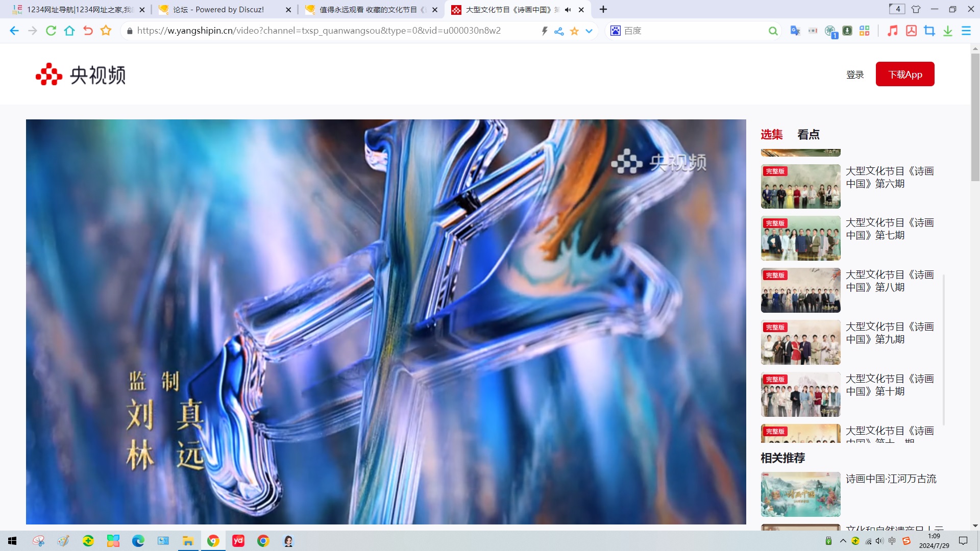Open the downloads arrow icon
This screenshot has width=980, height=551.
(948, 31)
